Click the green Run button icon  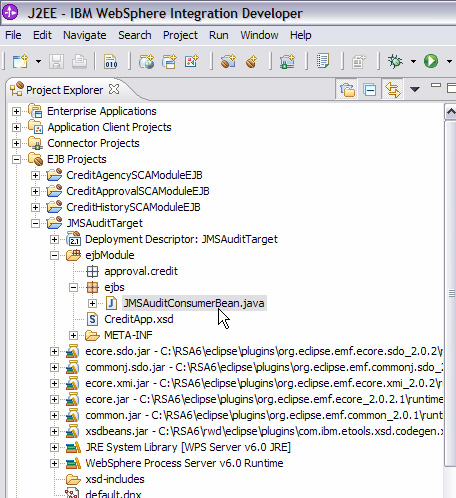click(x=431, y=61)
